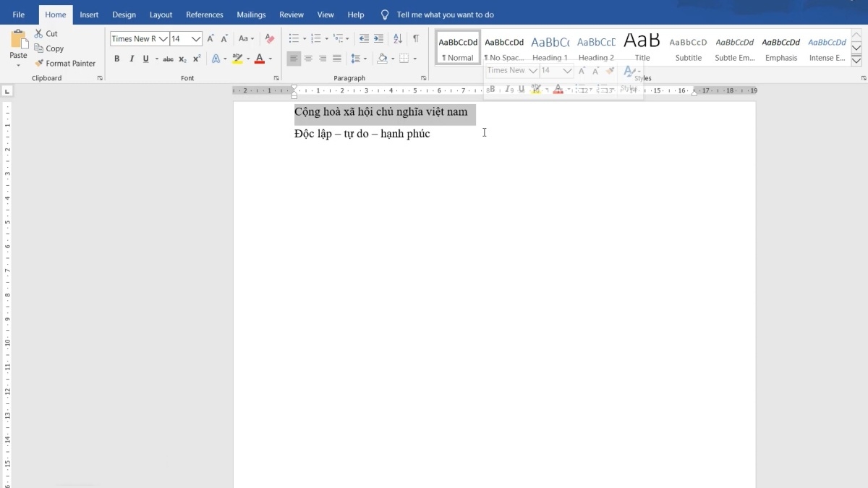Click the Grow Font size icon
This screenshot has height=488, width=868.
coord(210,39)
